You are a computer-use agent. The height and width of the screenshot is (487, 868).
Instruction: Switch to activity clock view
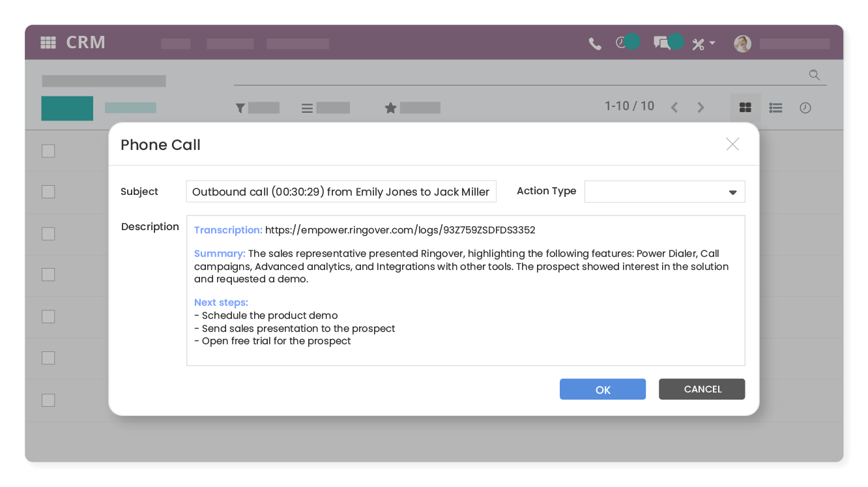805,108
